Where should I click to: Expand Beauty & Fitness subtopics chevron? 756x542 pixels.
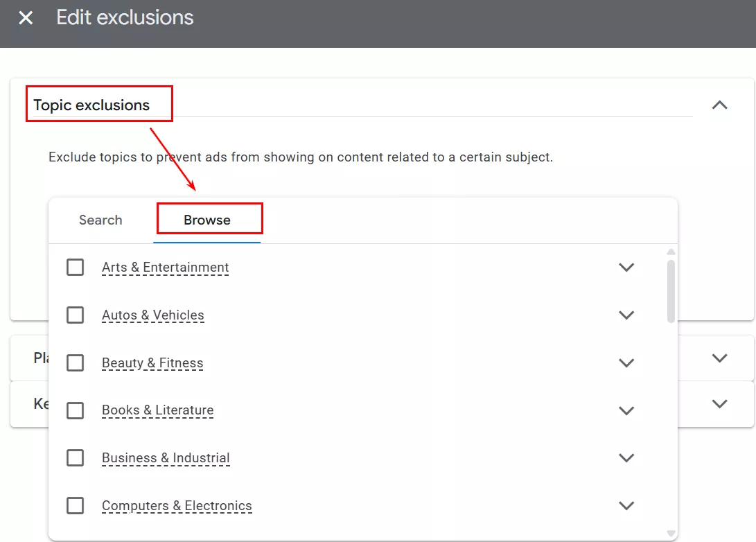point(626,363)
